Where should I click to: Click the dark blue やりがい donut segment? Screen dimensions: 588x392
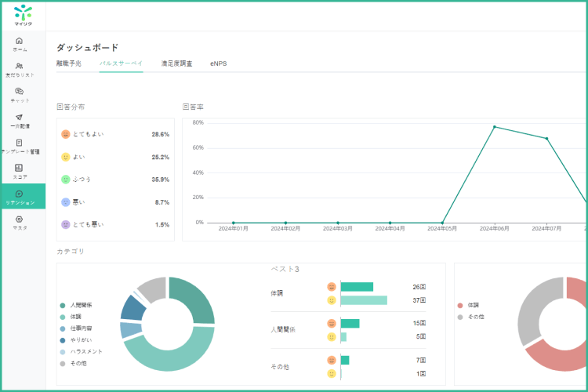point(132,308)
